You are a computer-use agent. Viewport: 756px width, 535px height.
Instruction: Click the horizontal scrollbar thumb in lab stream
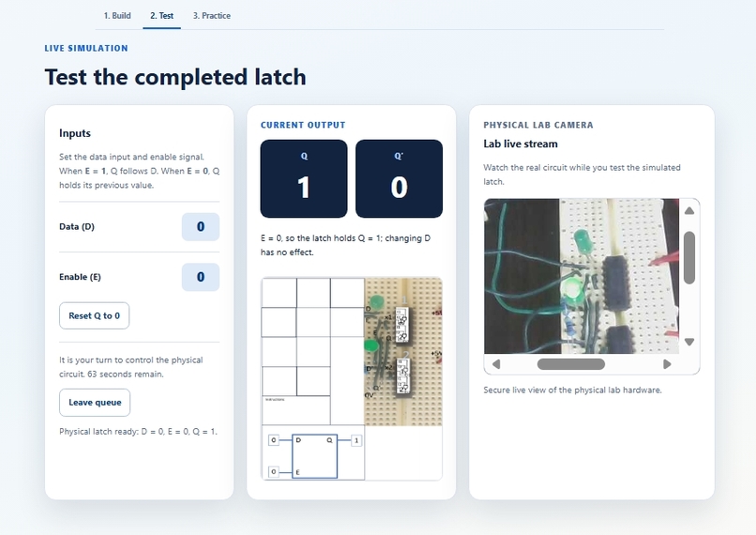571,364
